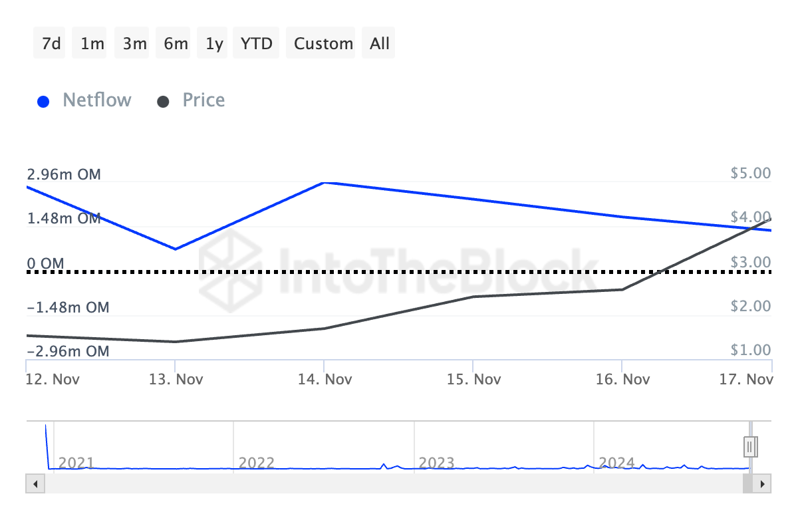Select the 1y time range
798x532 pixels.
coord(214,44)
